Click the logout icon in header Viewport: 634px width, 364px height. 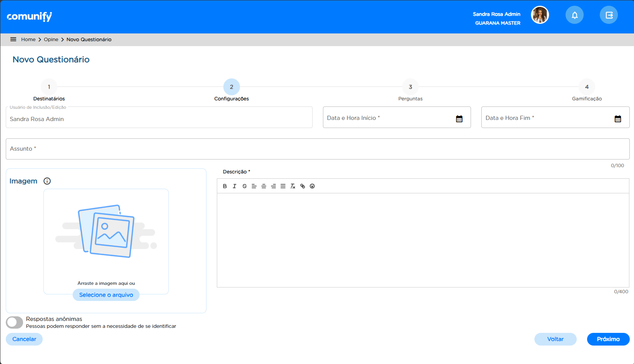[609, 15]
